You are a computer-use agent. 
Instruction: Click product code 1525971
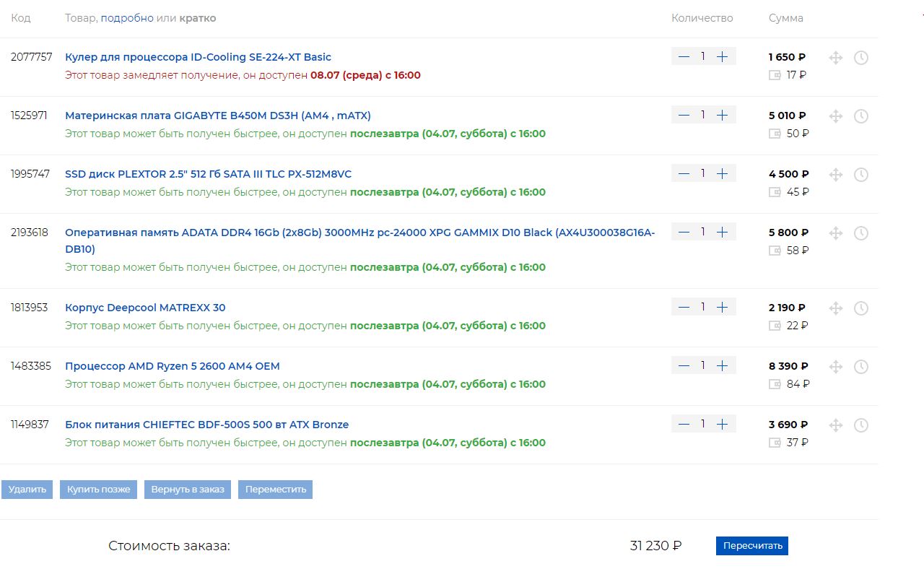tap(29, 116)
